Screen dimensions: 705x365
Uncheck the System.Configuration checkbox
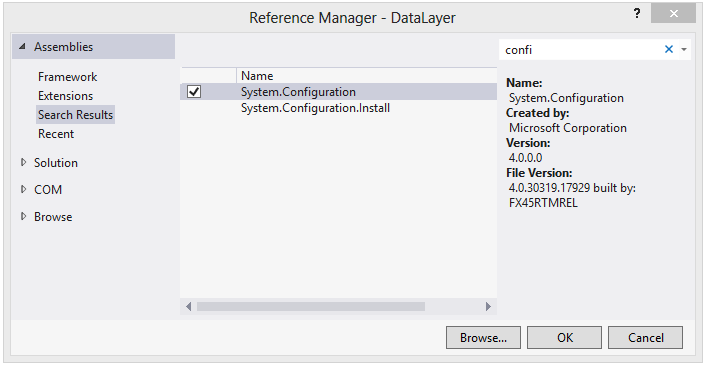[x=194, y=92]
